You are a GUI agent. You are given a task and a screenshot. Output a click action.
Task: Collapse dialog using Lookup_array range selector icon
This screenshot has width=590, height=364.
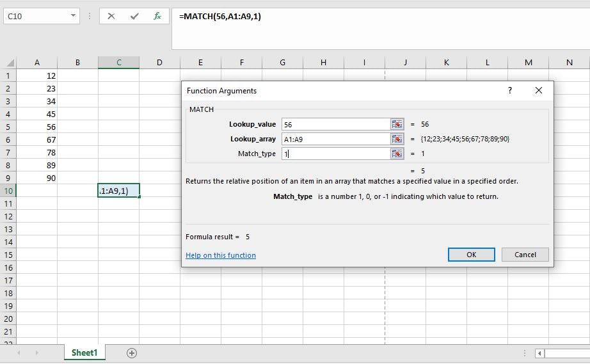coord(397,139)
